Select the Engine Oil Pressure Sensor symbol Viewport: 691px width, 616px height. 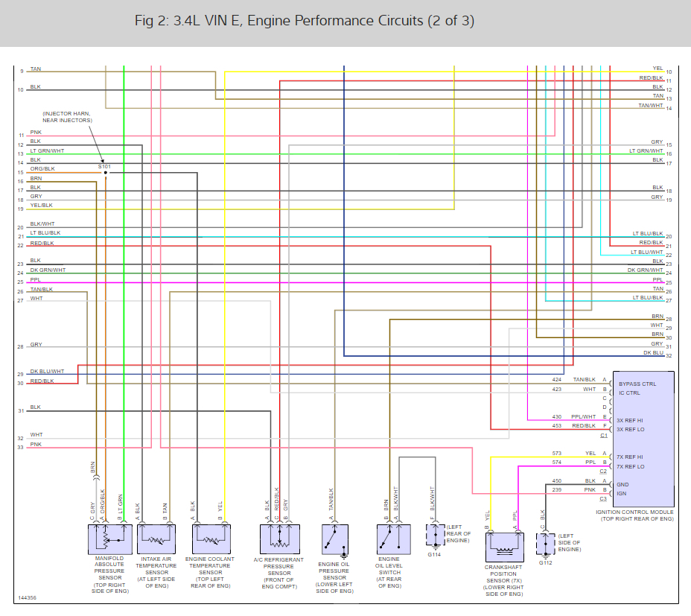coord(335,539)
